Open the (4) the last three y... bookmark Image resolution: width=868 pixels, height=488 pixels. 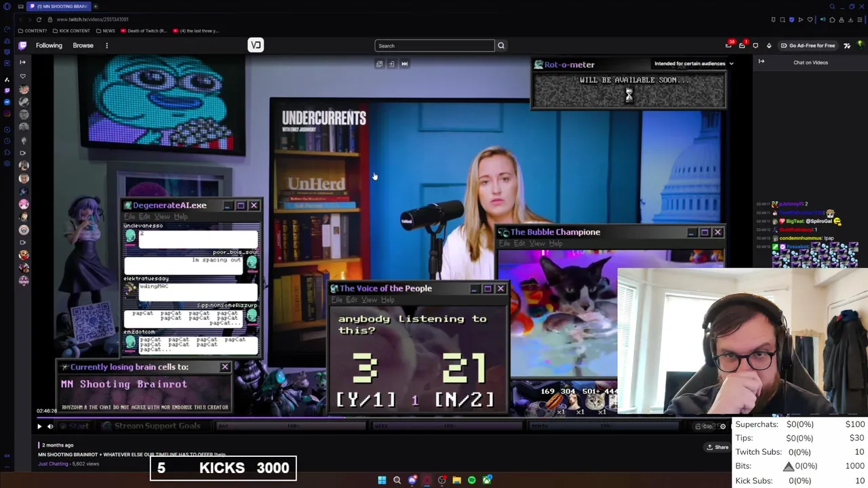point(195,30)
